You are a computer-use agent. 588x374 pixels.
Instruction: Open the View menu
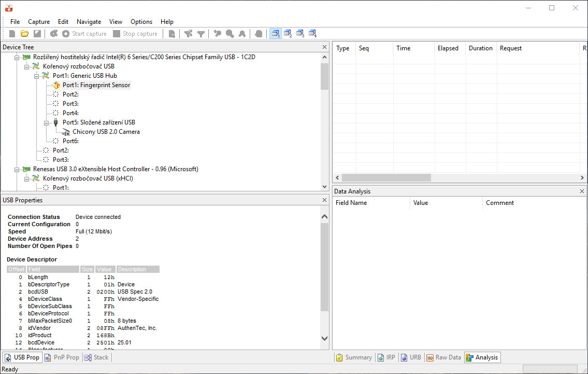tap(116, 22)
